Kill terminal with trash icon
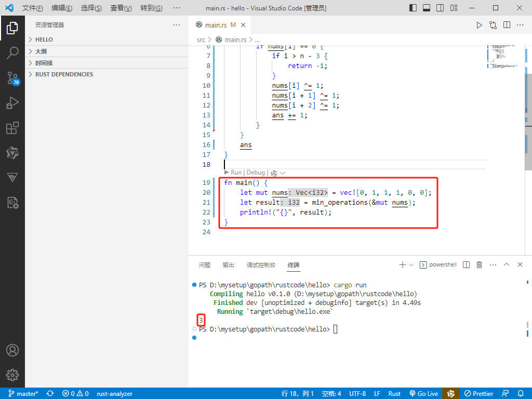 click(x=480, y=264)
